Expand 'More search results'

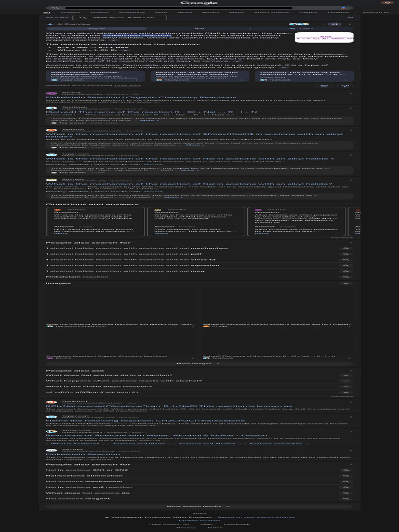pyautogui.click(x=199, y=506)
